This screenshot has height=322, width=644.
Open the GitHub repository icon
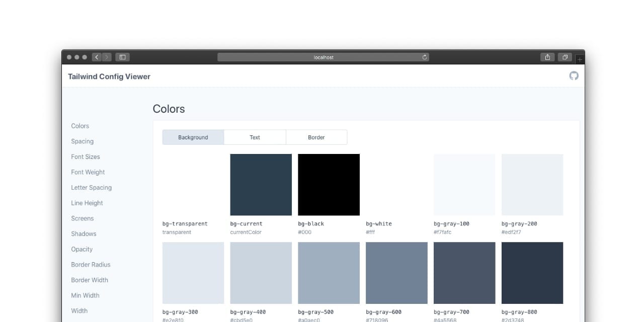click(x=574, y=76)
